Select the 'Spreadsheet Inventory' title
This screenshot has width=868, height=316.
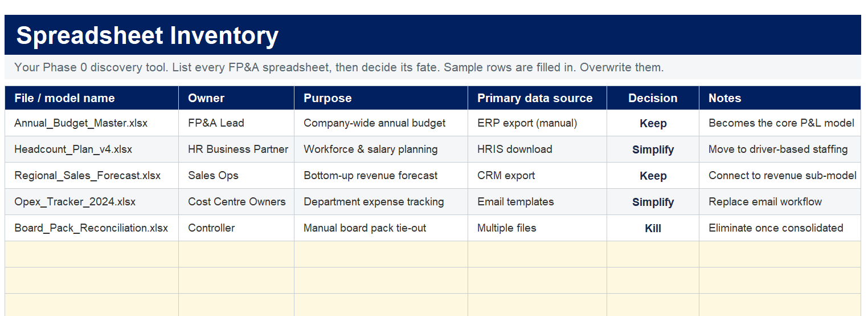(147, 35)
